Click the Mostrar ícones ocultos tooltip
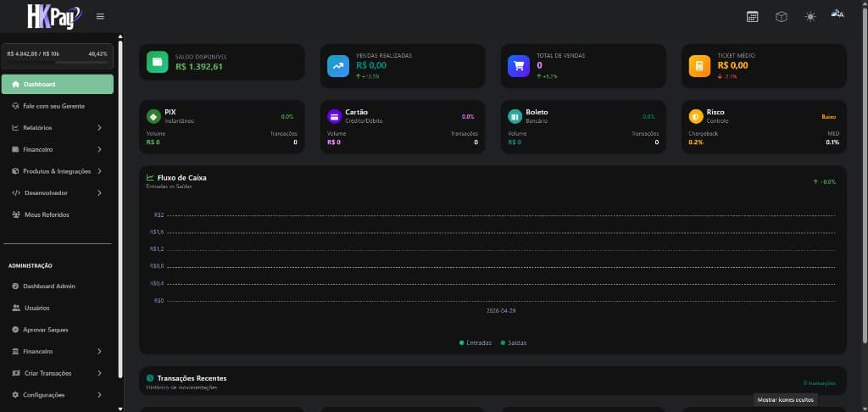Screen dimensions: 868x412 pyautogui.click(x=786, y=399)
